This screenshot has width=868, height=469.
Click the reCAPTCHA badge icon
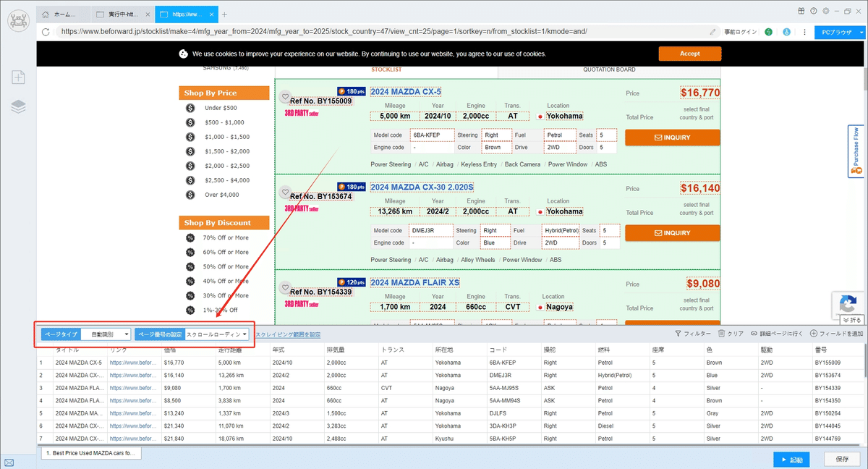(848, 303)
